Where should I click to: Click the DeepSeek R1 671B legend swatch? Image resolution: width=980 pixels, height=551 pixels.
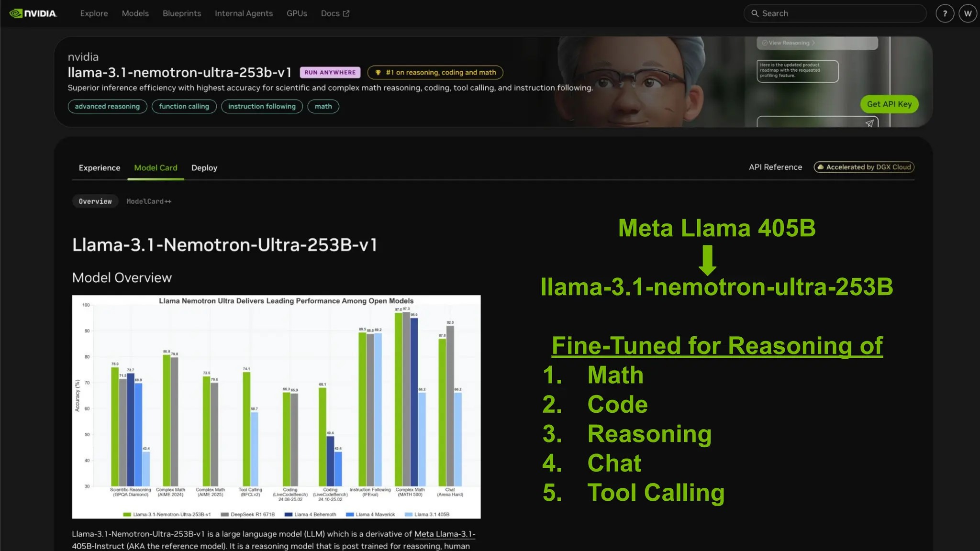(x=224, y=515)
